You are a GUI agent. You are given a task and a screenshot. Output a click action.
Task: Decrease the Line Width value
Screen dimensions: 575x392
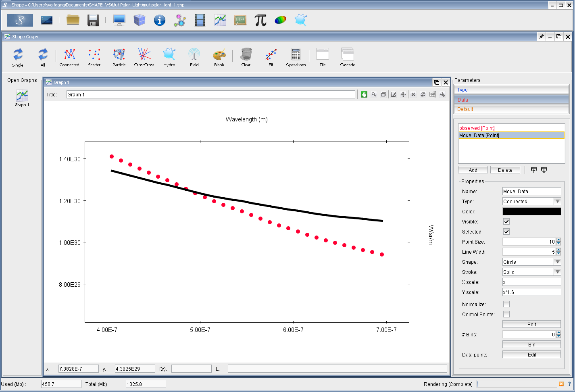(x=558, y=254)
